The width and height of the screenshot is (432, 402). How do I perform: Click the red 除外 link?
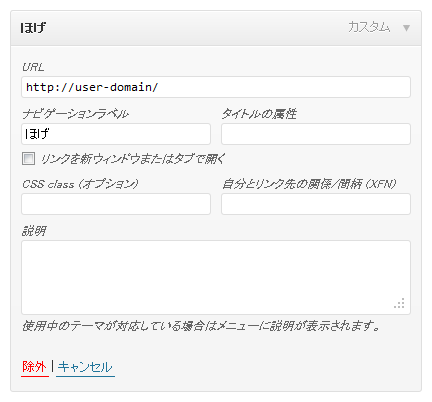pyautogui.click(x=34, y=367)
